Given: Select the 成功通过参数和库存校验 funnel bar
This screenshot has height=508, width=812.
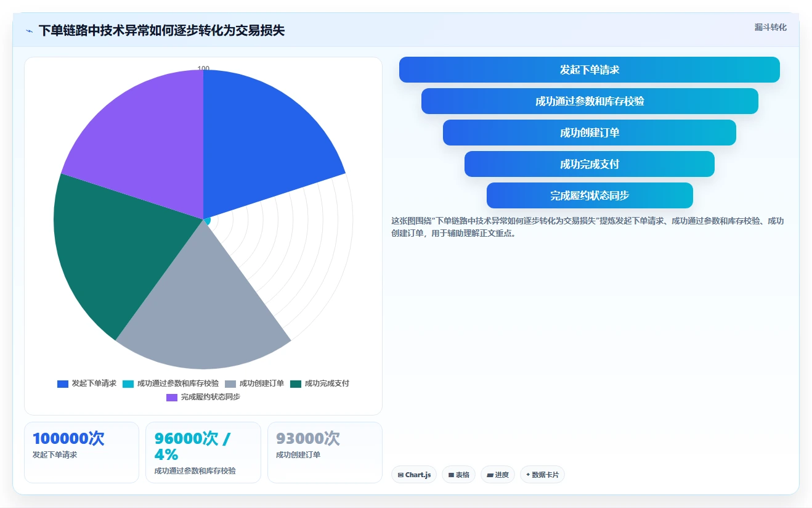Looking at the screenshot, I should click(589, 101).
